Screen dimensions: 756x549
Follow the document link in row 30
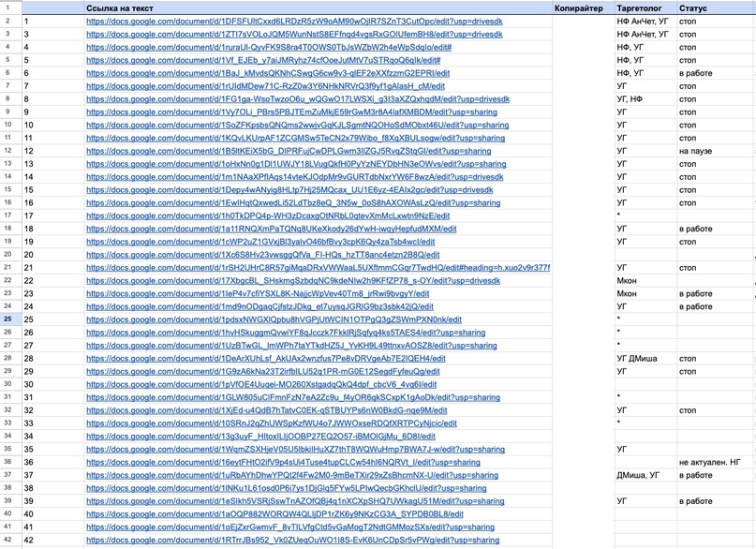[x=261, y=385]
